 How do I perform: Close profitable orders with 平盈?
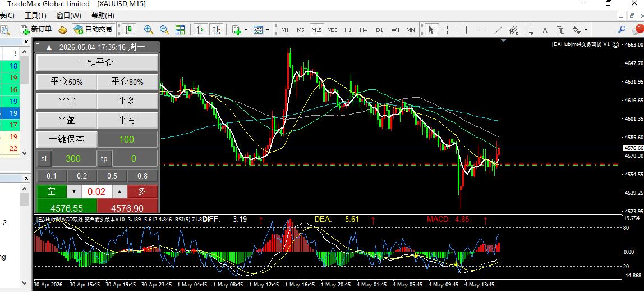[x=67, y=120]
